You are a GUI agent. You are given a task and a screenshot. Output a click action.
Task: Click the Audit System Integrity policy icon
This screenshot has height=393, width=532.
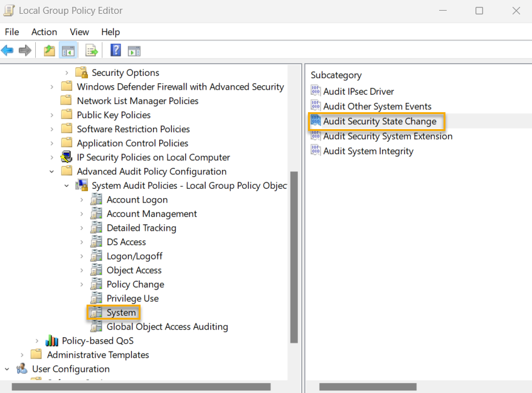click(x=315, y=151)
